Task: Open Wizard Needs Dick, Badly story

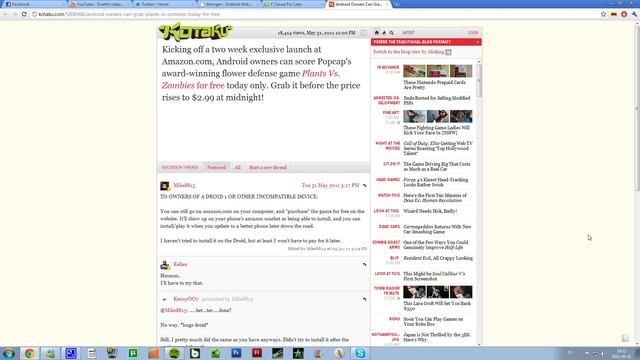Action: click(430, 211)
